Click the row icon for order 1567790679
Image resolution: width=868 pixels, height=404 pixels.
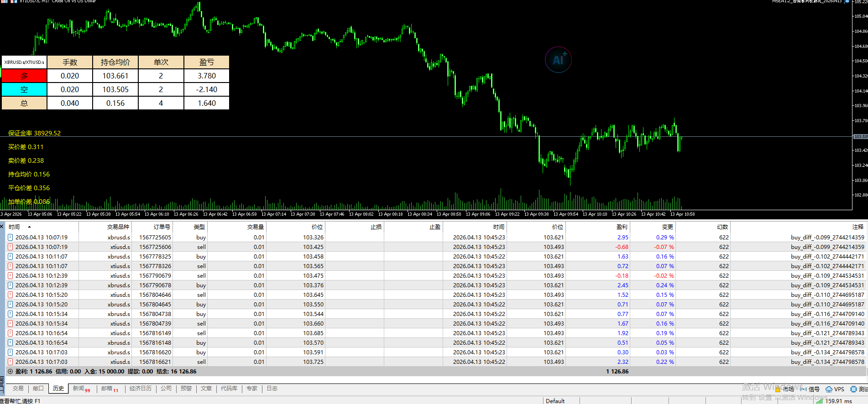10,275
